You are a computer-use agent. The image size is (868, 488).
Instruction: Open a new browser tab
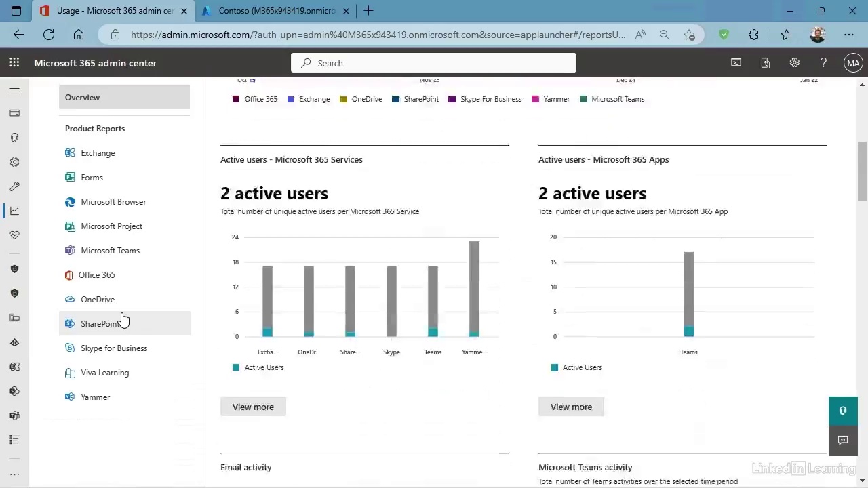click(x=368, y=11)
